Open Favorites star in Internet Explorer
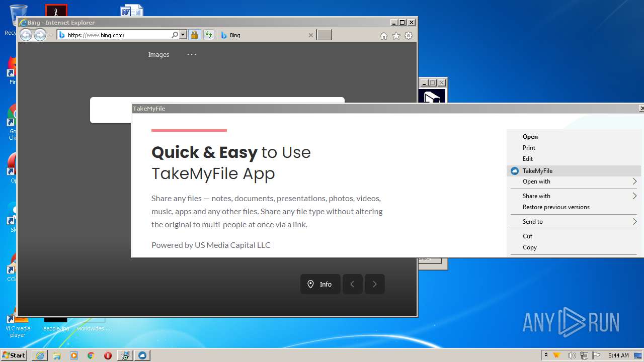Image resolution: width=644 pixels, height=362 pixels. 396,36
